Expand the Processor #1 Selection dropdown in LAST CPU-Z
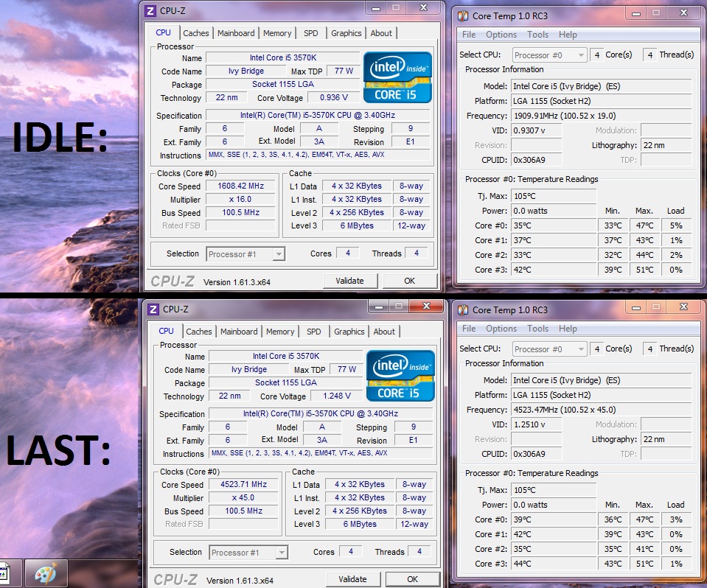 pos(282,553)
